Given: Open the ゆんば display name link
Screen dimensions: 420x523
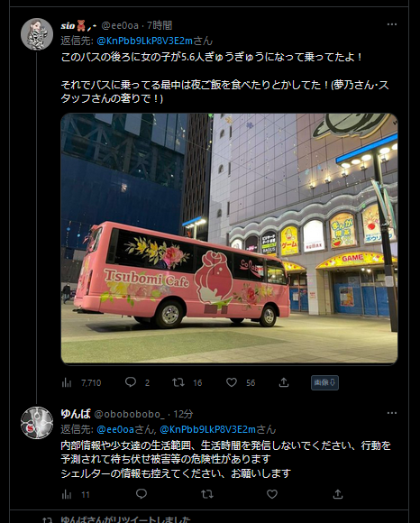Looking at the screenshot, I should 76,414.
